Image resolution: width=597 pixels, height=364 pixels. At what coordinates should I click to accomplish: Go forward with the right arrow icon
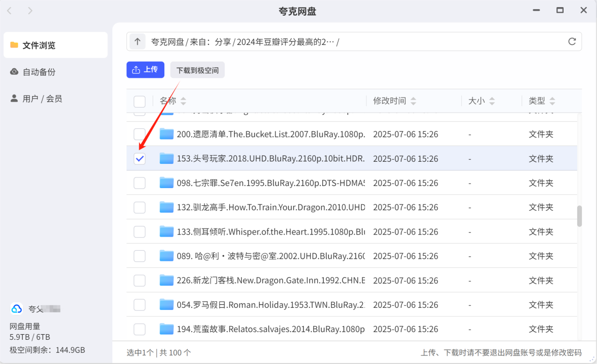tap(30, 11)
